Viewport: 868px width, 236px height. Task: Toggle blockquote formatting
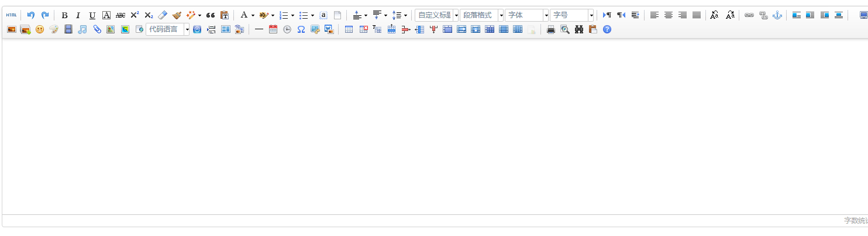click(211, 15)
